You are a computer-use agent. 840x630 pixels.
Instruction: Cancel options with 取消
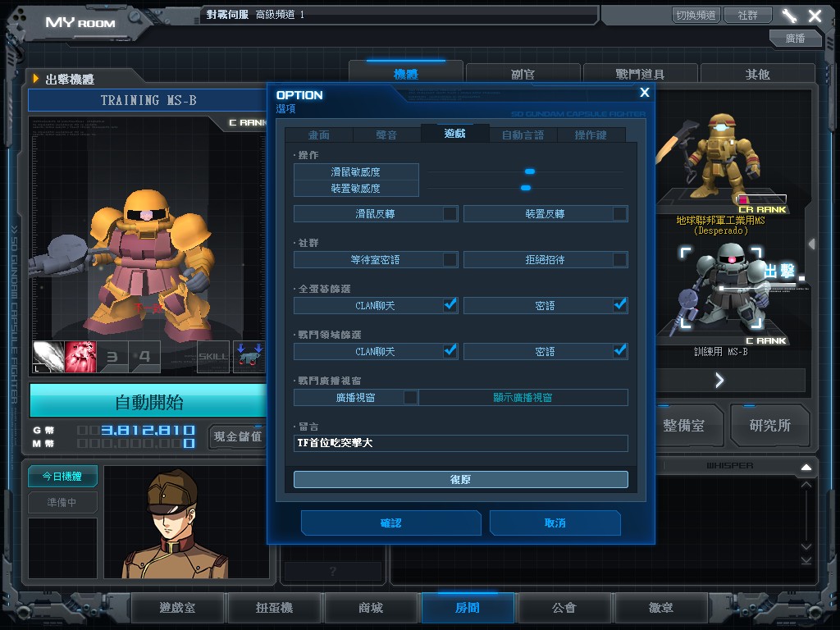tap(555, 523)
